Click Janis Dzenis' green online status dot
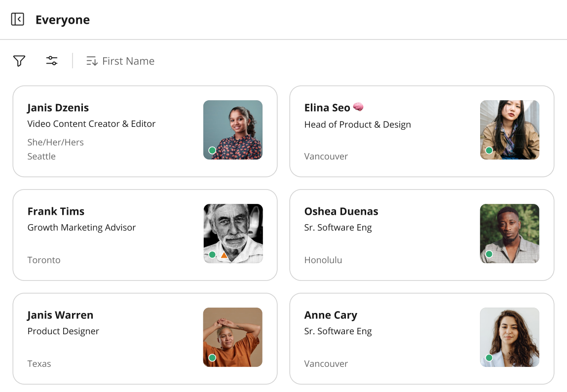This screenshot has width=567, height=392. [212, 151]
